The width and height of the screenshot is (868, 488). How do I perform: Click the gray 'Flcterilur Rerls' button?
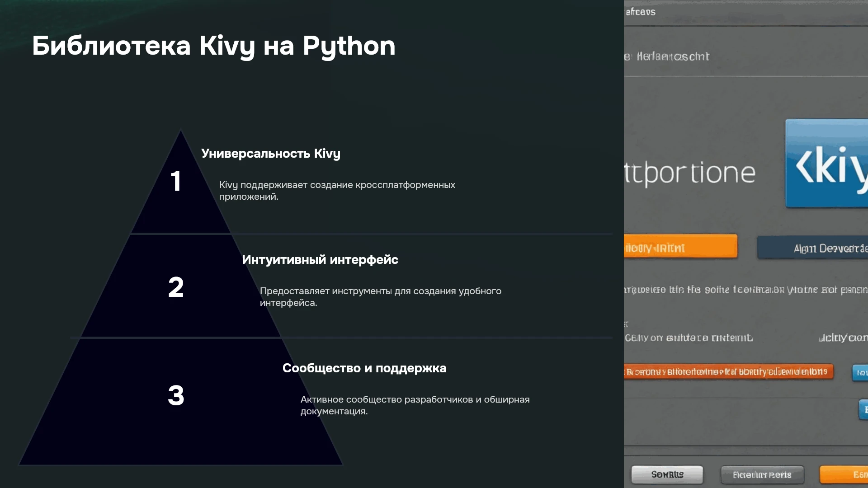(x=762, y=475)
